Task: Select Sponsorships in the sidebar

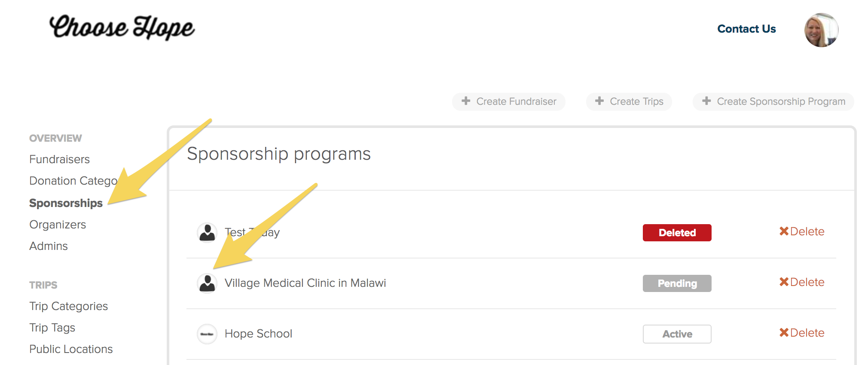Action: (x=66, y=203)
